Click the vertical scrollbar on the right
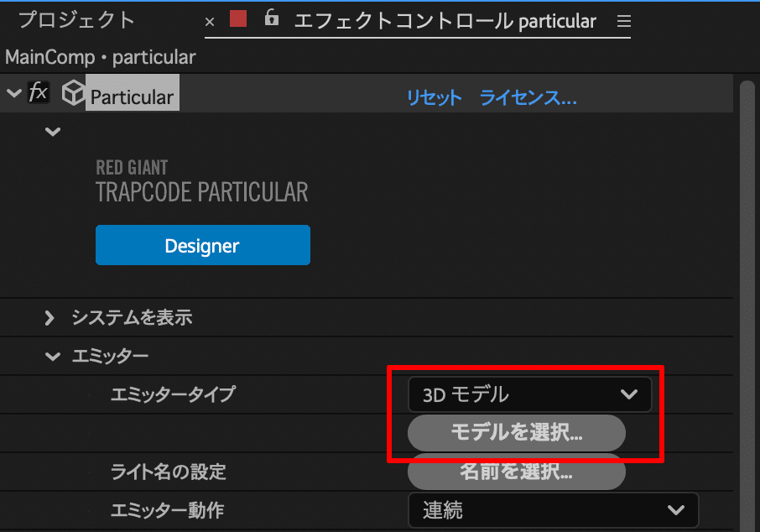Screen dimensions: 760x532 (x=747, y=252)
